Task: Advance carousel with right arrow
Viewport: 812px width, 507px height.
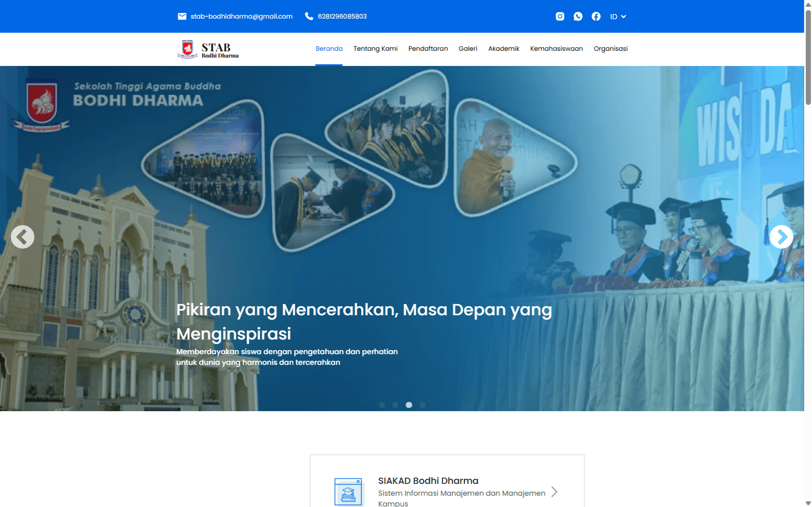Action: (x=781, y=237)
